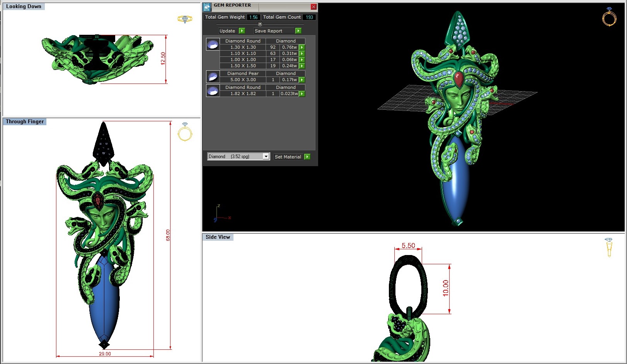
Task: Select the 1.30 X 1.30 size cell
Action: click(x=243, y=47)
